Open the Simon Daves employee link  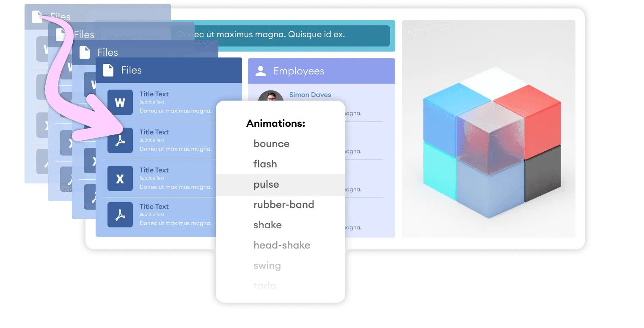[310, 95]
